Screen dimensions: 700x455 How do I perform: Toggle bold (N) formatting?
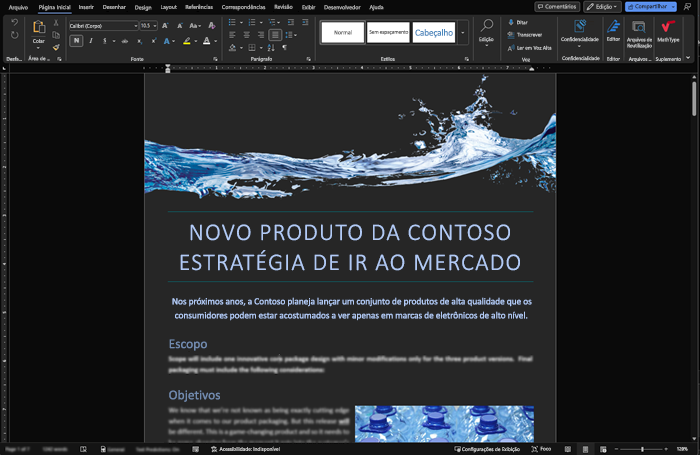pos(76,41)
